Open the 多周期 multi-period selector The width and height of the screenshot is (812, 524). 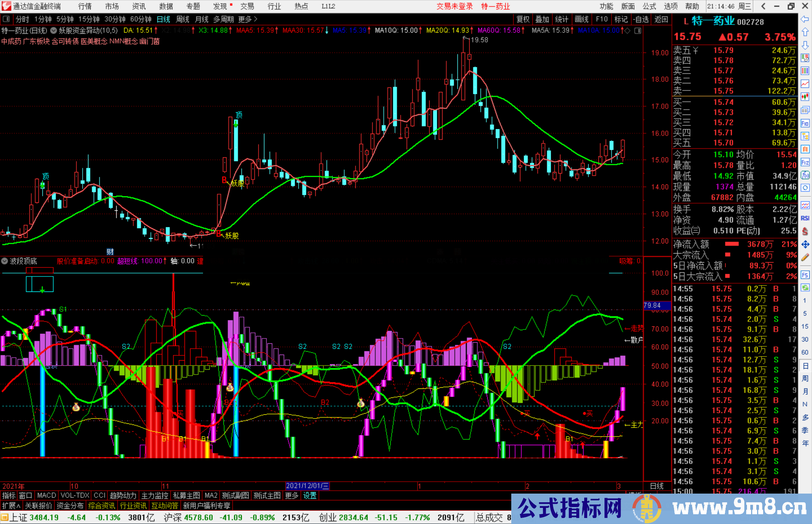[224, 20]
